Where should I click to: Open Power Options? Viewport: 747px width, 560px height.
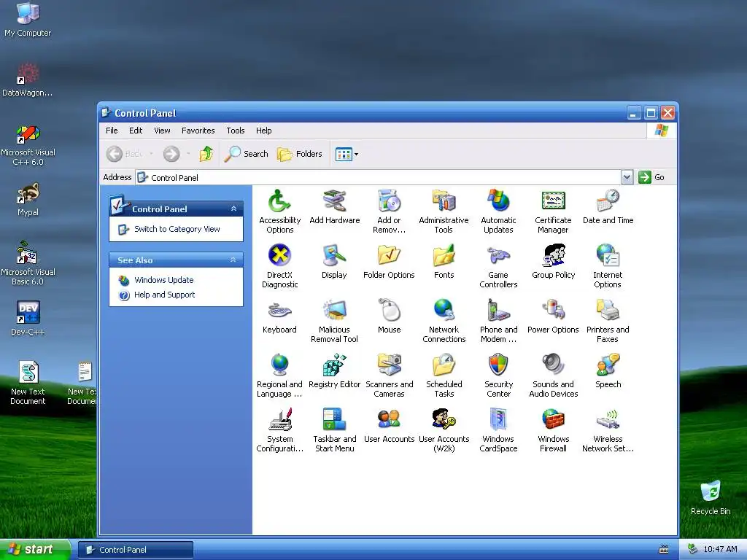[553, 316]
